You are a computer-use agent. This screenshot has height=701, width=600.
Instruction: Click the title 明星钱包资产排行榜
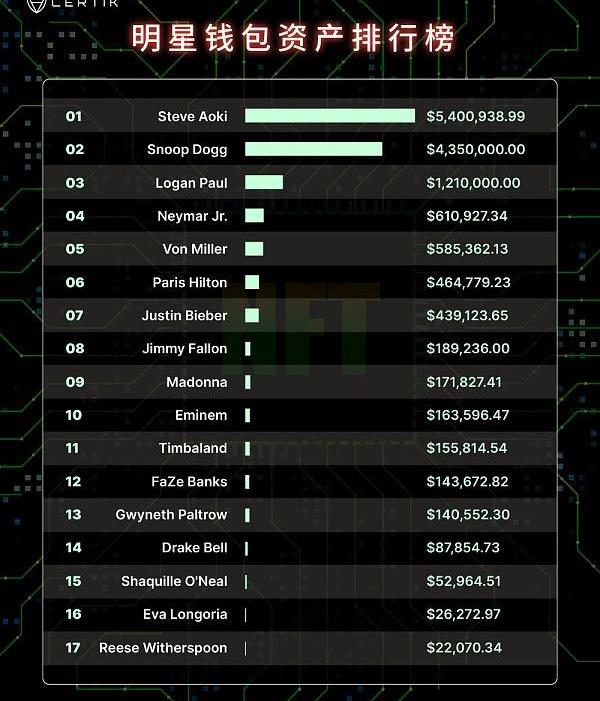(293, 38)
